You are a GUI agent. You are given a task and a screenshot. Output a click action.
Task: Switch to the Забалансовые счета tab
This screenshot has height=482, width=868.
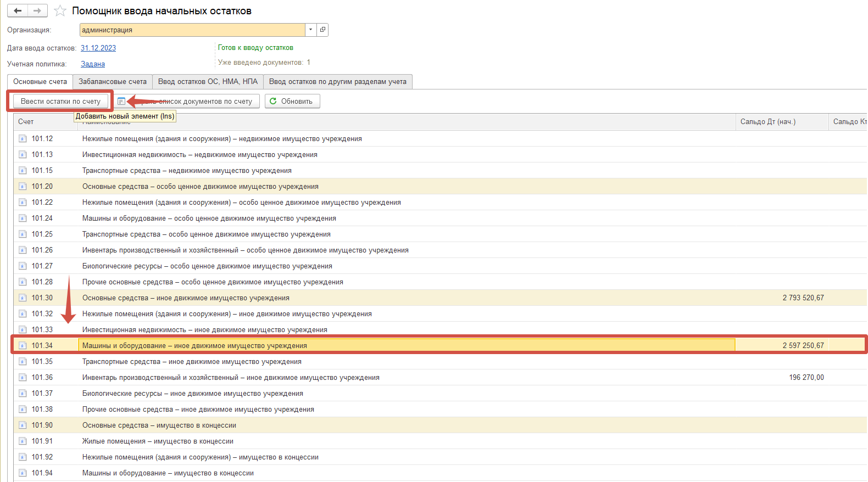pyautogui.click(x=113, y=82)
